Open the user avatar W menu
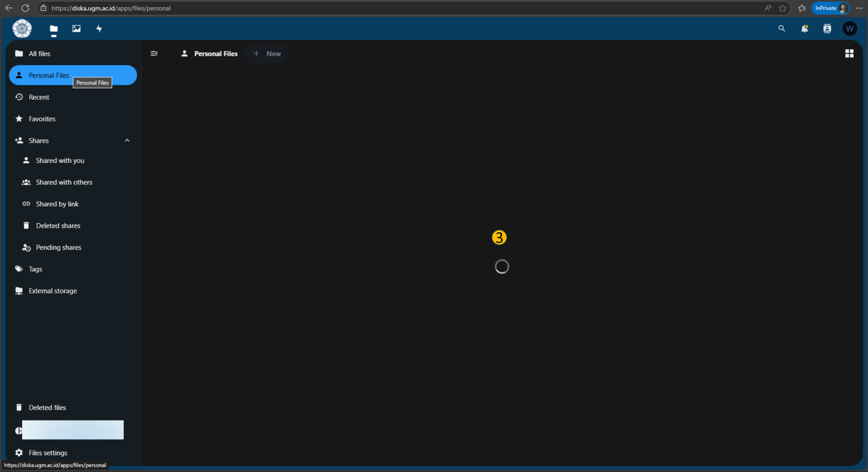 (849, 29)
